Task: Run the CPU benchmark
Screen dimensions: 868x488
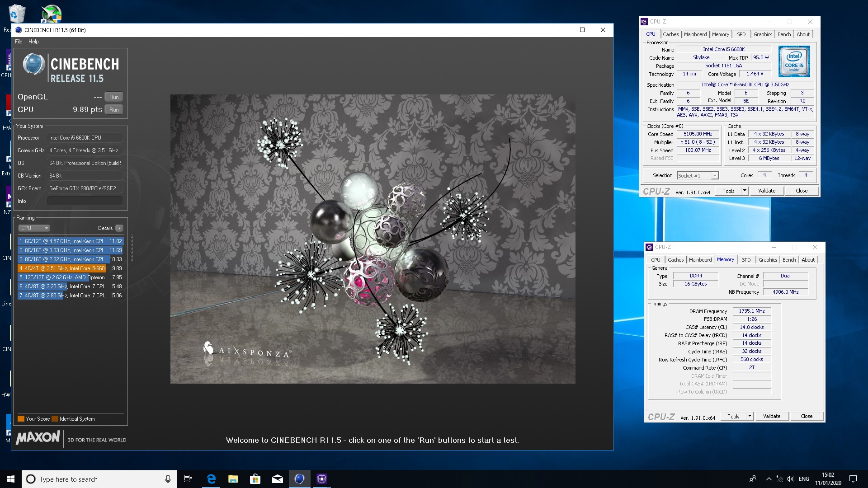Action: click(x=114, y=110)
